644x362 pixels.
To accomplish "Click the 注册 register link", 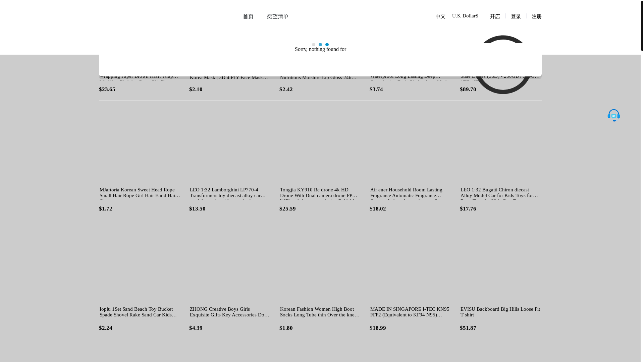I will click(536, 16).
